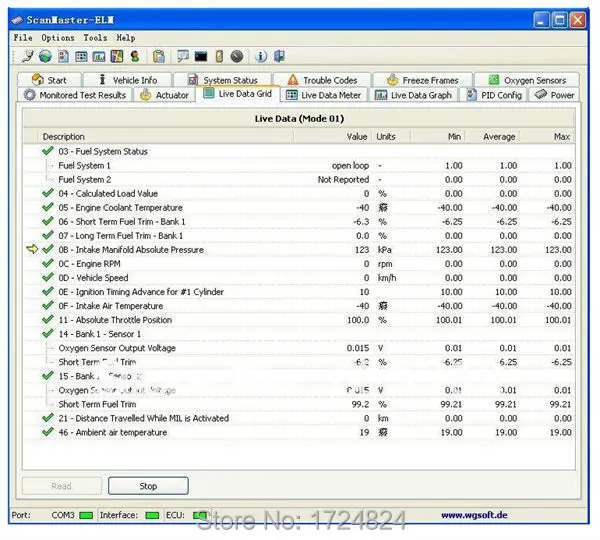
Task: Switch to the Power tab
Action: [554, 95]
